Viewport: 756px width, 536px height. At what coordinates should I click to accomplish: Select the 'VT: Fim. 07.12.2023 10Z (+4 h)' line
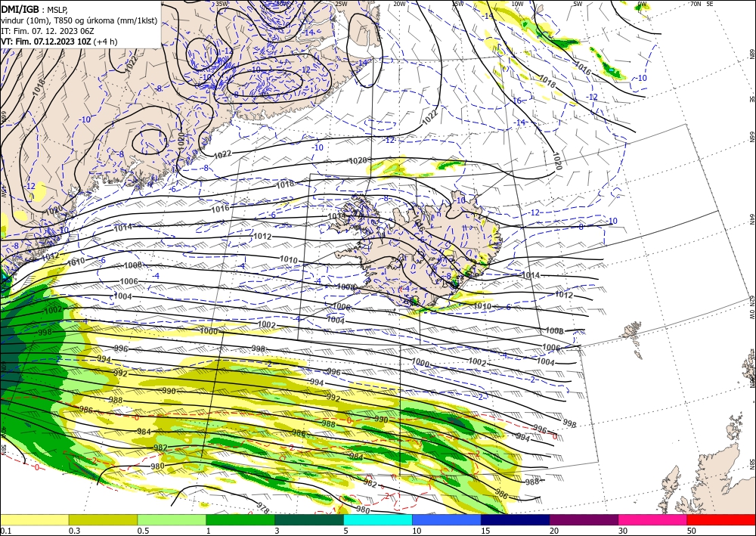point(59,42)
